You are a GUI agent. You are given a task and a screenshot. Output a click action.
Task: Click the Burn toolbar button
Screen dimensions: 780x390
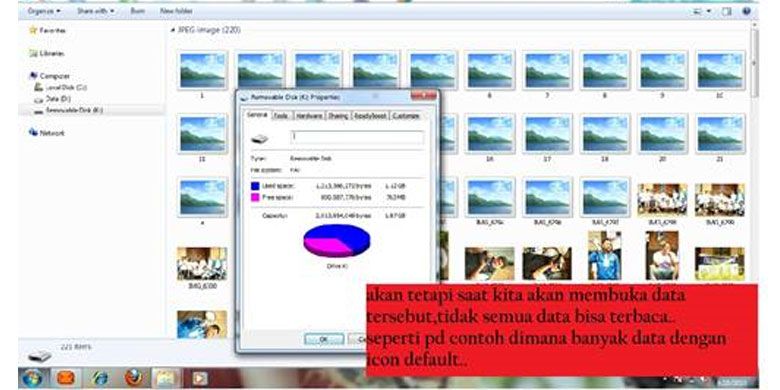(x=138, y=10)
